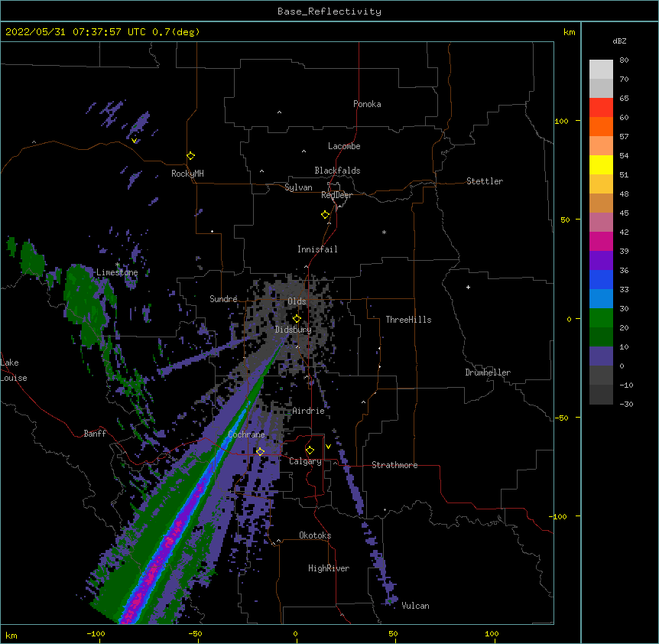The image size is (659, 644).
Task: Click the Base_Reflectivity title
Action: [329, 11]
